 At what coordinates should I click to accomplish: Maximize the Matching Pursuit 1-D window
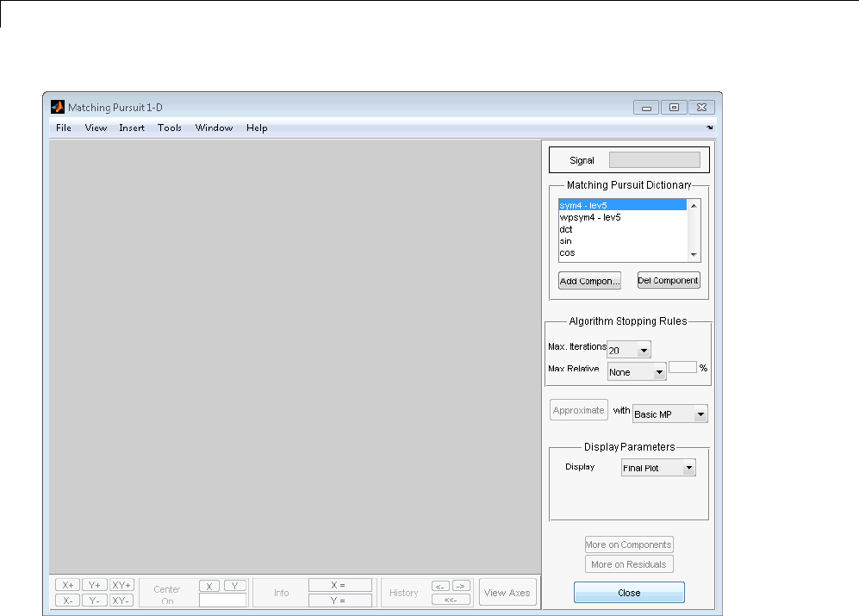[x=674, y=108]
